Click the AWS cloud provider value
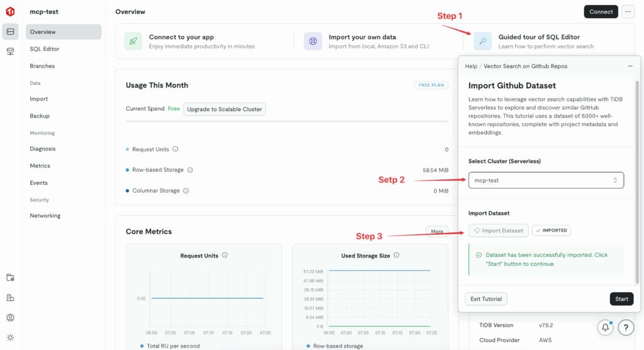Image resolution: width=644 pixels, height=350 pixels. coord(545,340)
